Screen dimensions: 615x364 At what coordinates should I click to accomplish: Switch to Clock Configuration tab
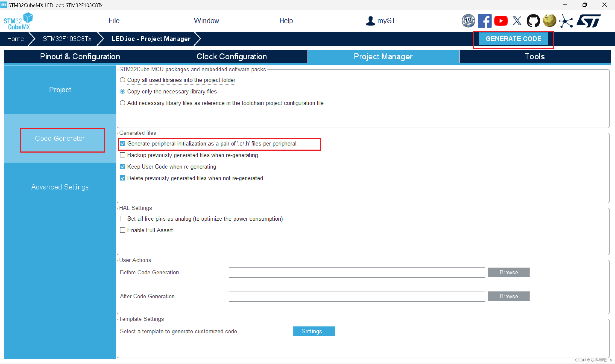click(x=231, y=56)
